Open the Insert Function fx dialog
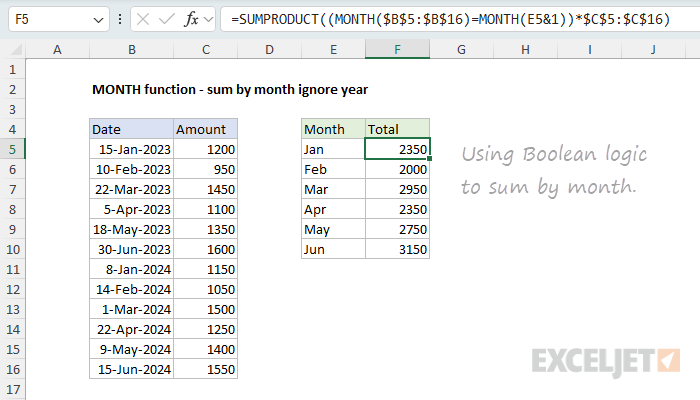 tap(192, 19)
